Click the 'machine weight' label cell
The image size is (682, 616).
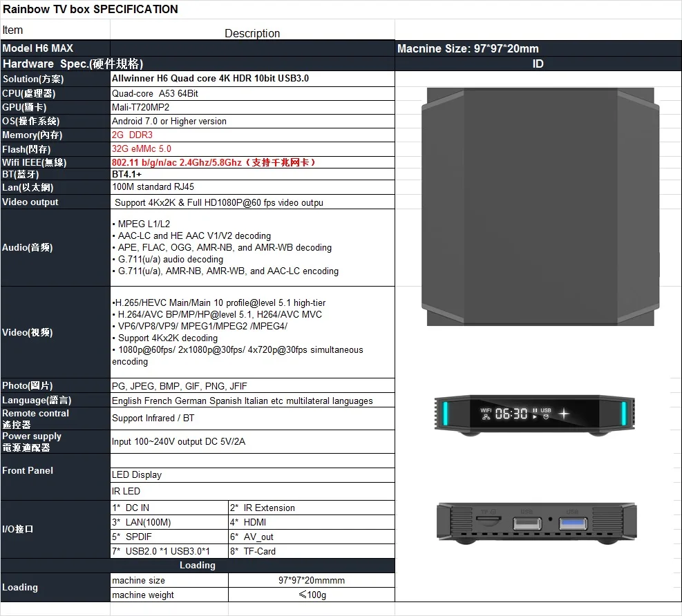point(169,595)
